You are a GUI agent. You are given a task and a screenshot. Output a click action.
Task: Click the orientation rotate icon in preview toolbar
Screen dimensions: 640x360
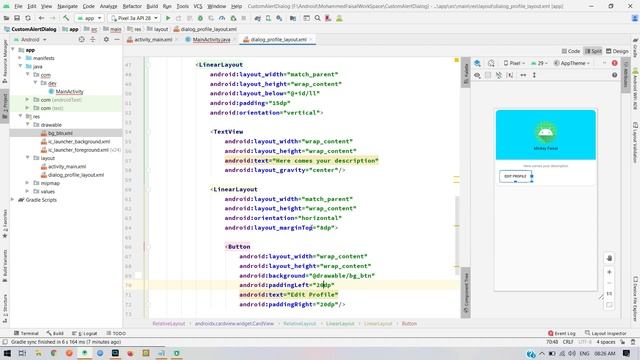(491, 63)
